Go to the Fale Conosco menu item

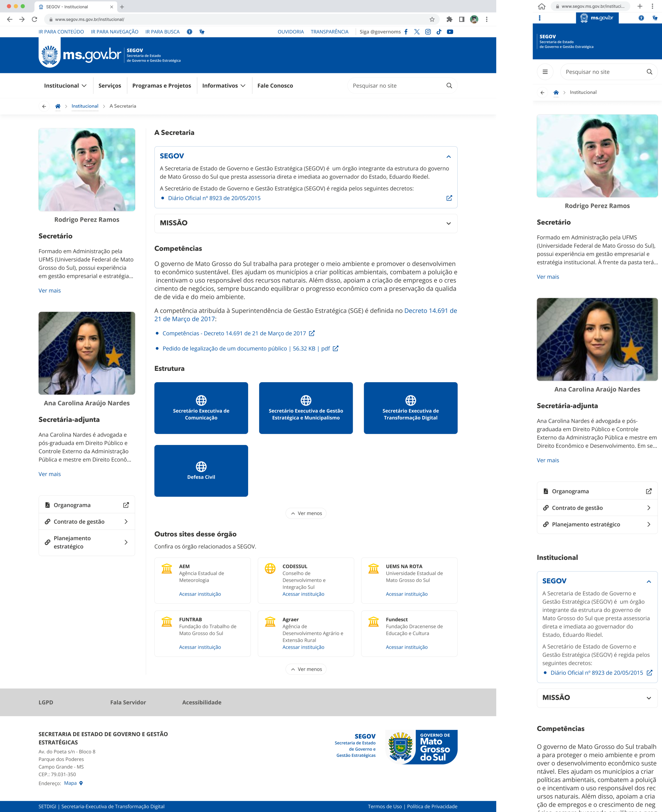click(275, 85)
